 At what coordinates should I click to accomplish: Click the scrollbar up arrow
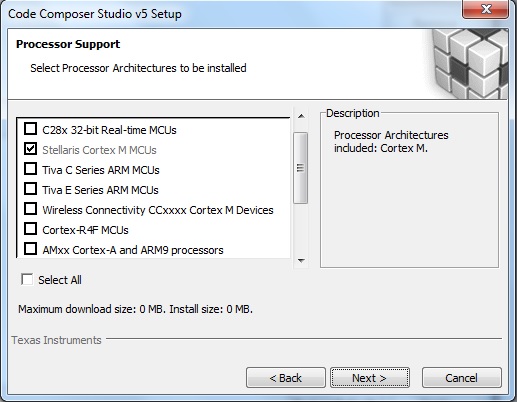point(301,116)
